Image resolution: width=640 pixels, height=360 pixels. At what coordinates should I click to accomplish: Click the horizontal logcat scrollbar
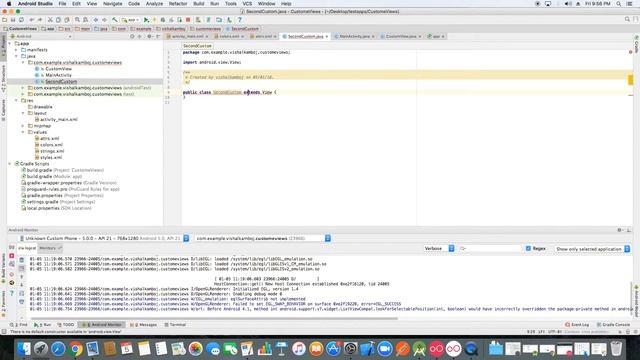[x=214, y=318]
